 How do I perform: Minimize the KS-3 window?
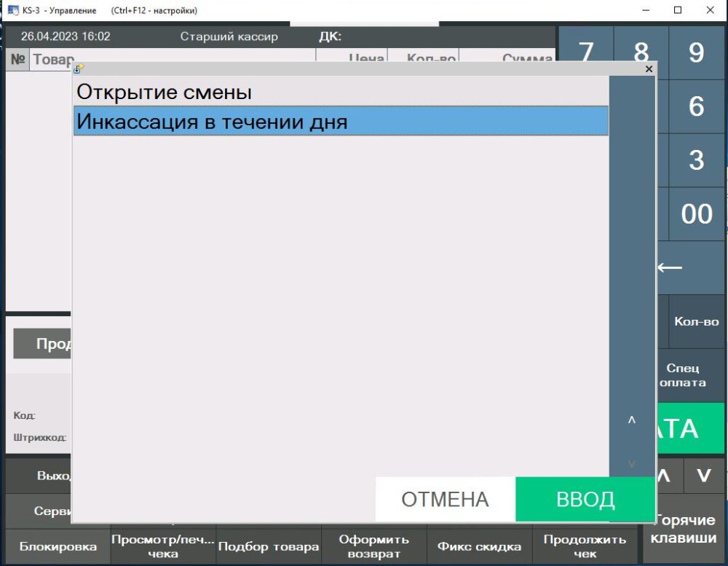click(x=645, y=9)
